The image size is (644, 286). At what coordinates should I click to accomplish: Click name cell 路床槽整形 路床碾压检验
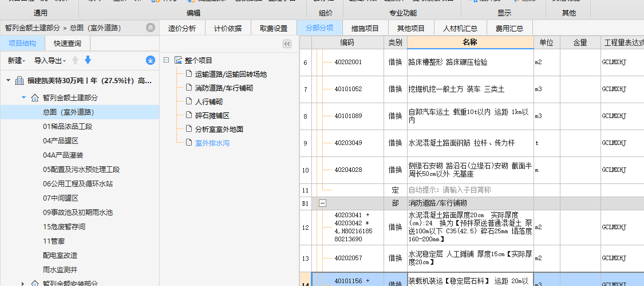point(471,62)
